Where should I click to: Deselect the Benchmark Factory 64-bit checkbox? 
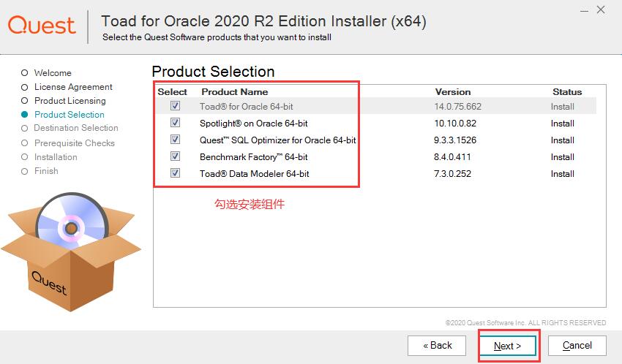[175, 156]
